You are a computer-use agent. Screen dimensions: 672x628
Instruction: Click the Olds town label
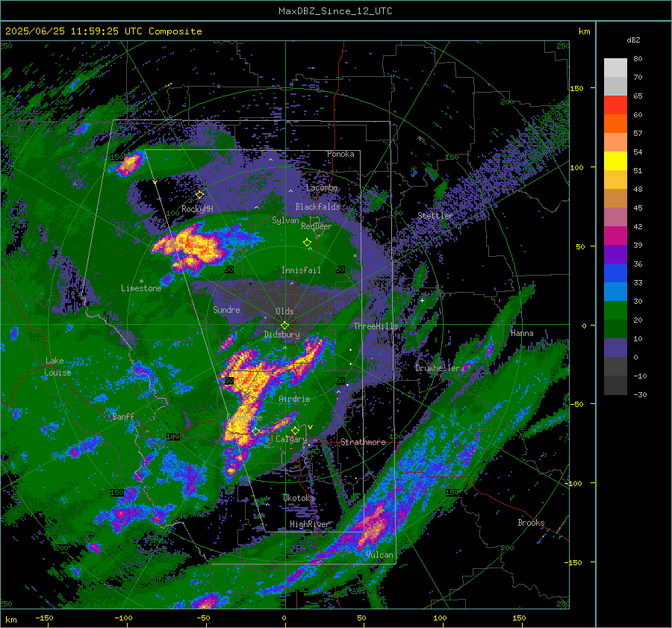284,311
